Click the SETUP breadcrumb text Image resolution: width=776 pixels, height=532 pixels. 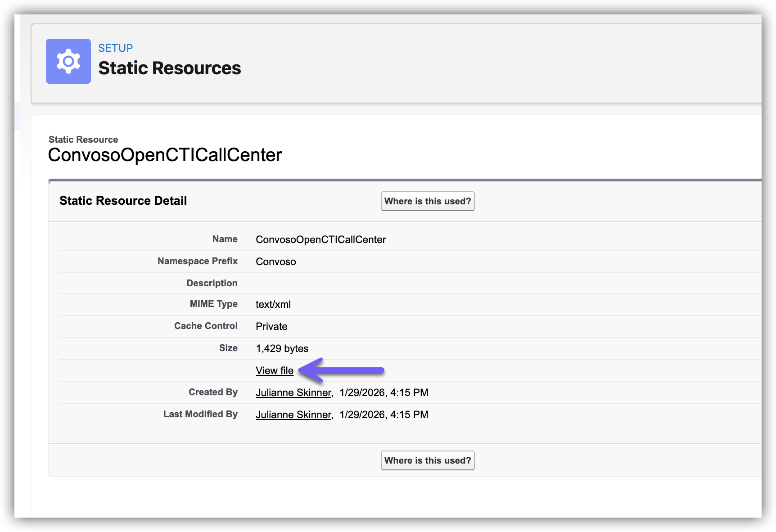tap(116, 48)
